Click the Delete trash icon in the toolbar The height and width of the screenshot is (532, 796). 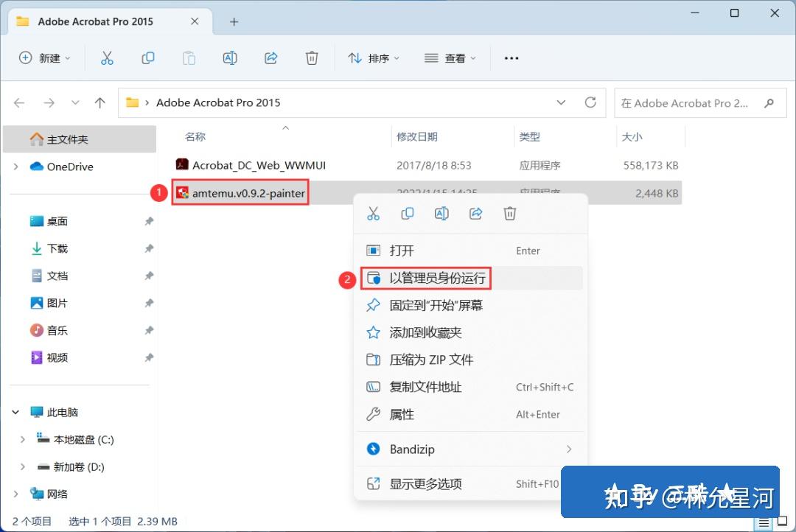[x=312, y=57]
